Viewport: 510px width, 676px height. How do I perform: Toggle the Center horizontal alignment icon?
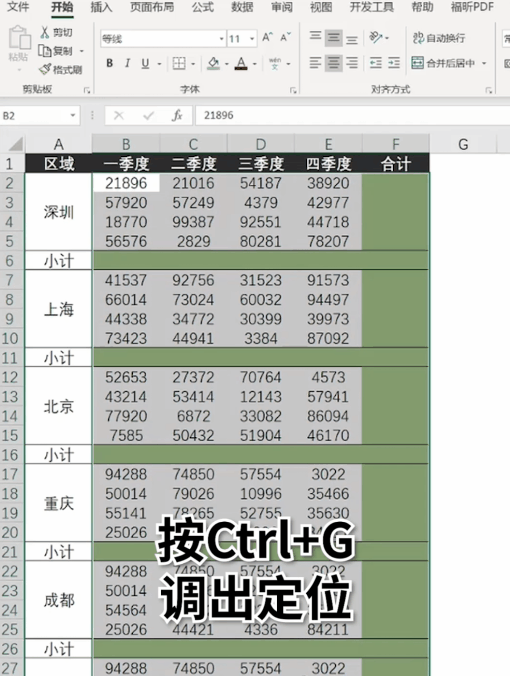click(x=333, y=63)
